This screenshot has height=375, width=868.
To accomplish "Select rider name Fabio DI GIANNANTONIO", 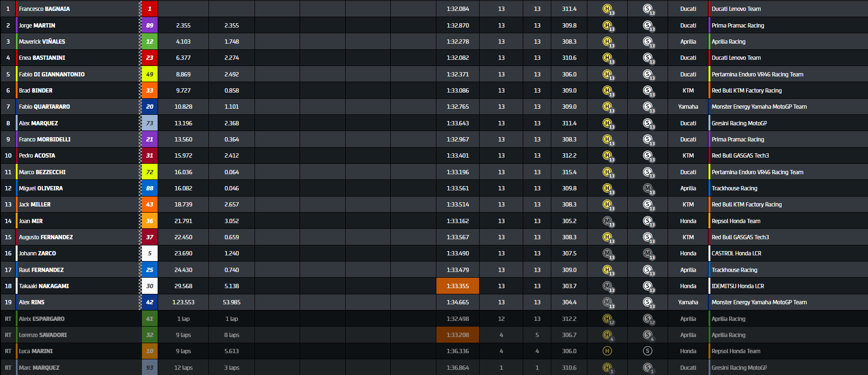I will pyautogui.click(x=52, y=75).
